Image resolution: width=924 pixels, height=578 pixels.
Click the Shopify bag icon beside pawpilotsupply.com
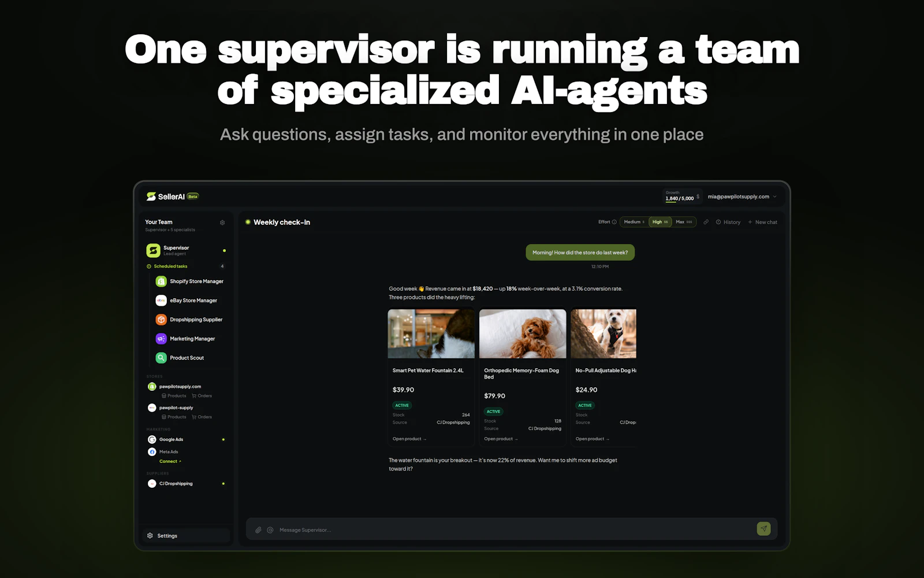[152, 387]
